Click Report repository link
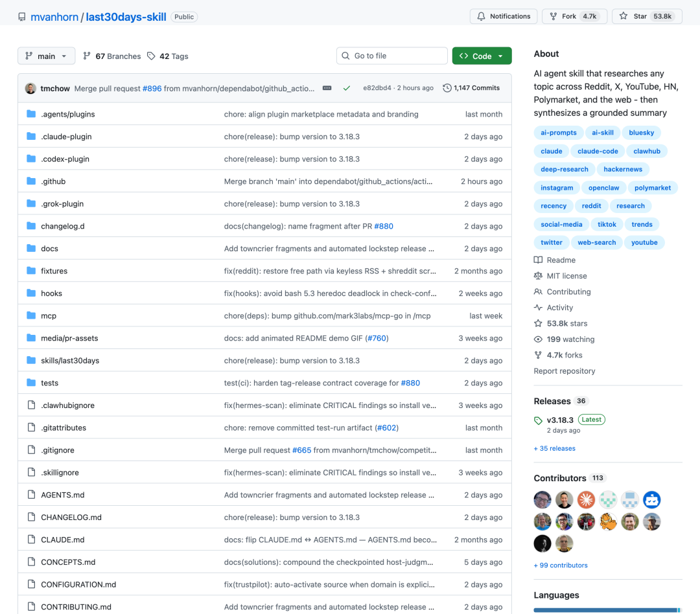700x614 pixels. (565, 371)
